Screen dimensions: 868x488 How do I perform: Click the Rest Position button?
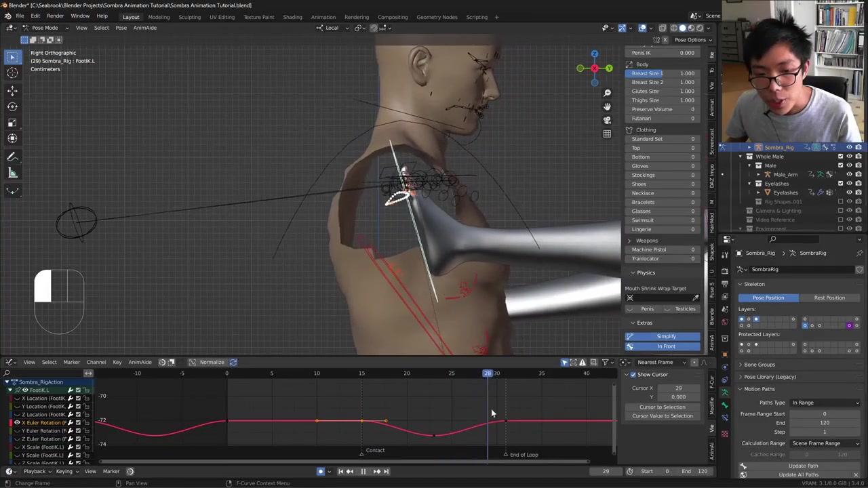click(829, 298)
